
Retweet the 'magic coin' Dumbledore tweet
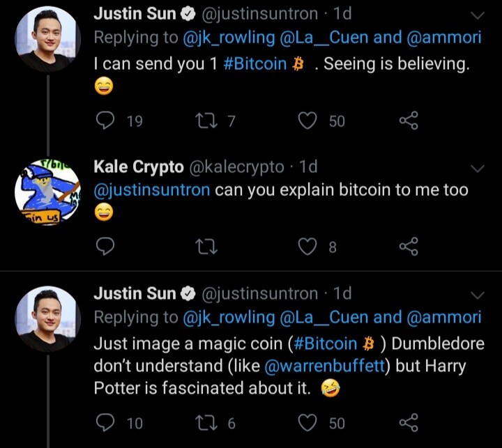206,423
